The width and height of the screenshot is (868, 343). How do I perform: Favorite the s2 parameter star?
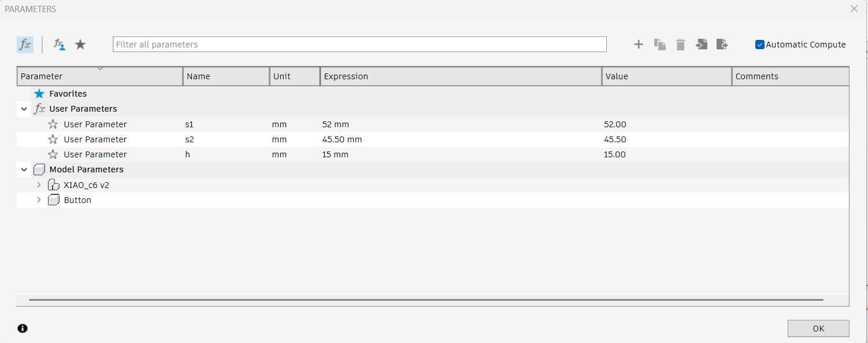53,139
